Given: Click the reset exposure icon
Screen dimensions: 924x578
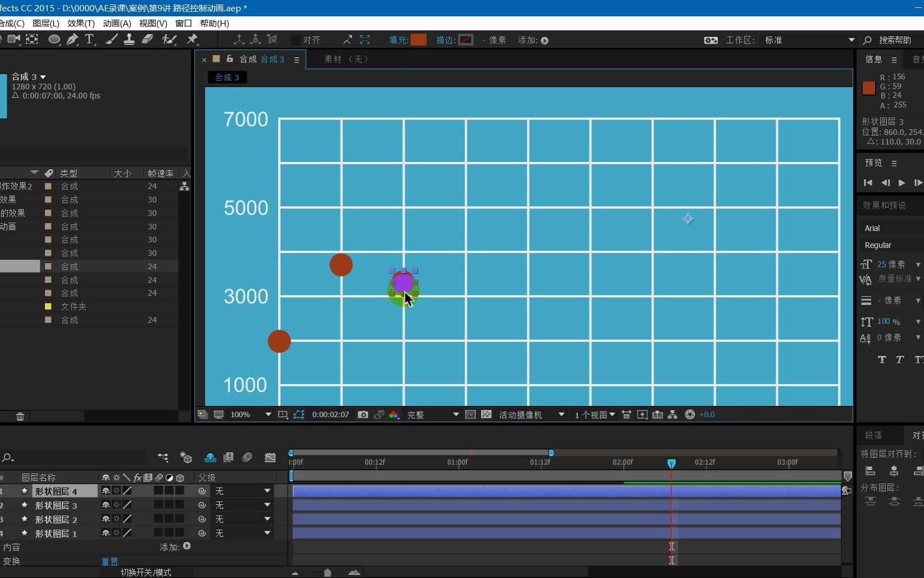Looking at the screenshot, I should point(690,414).
